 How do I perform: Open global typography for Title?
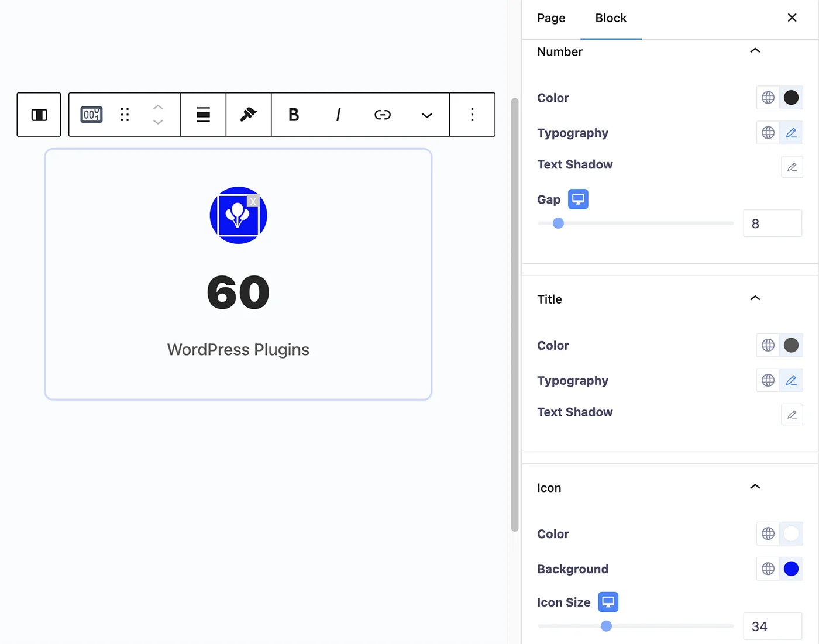768,380
